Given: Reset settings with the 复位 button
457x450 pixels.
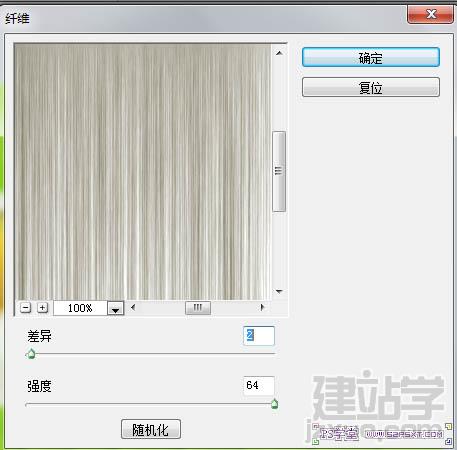Looking at the screenshot, I should [x=371, y=87].
